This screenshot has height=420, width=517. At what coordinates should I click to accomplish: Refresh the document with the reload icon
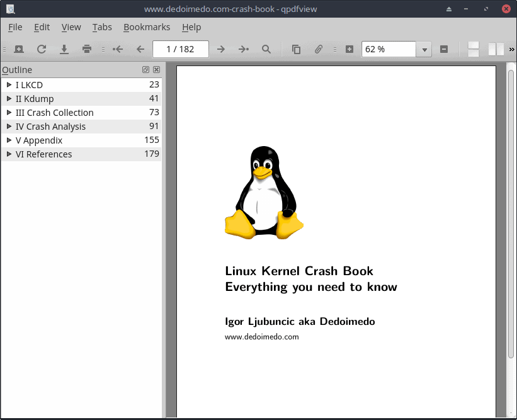click(42, 49)
